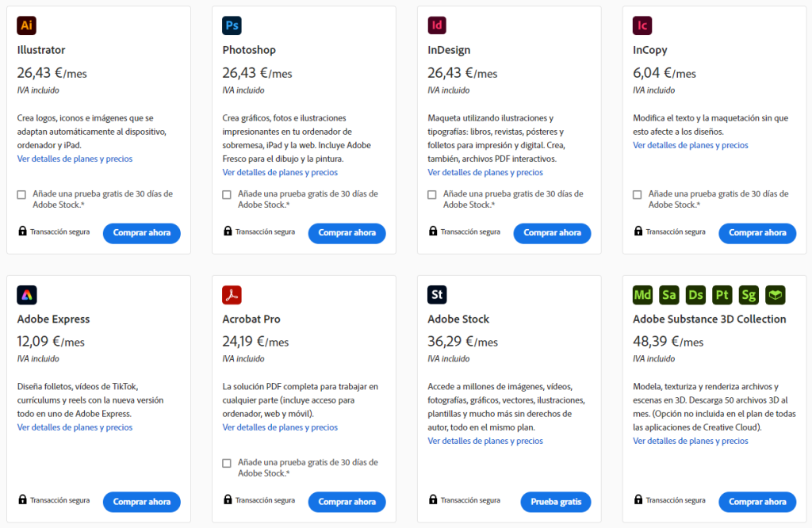Click the Acrobat Pro PDF icon

(x=232, y=295)
